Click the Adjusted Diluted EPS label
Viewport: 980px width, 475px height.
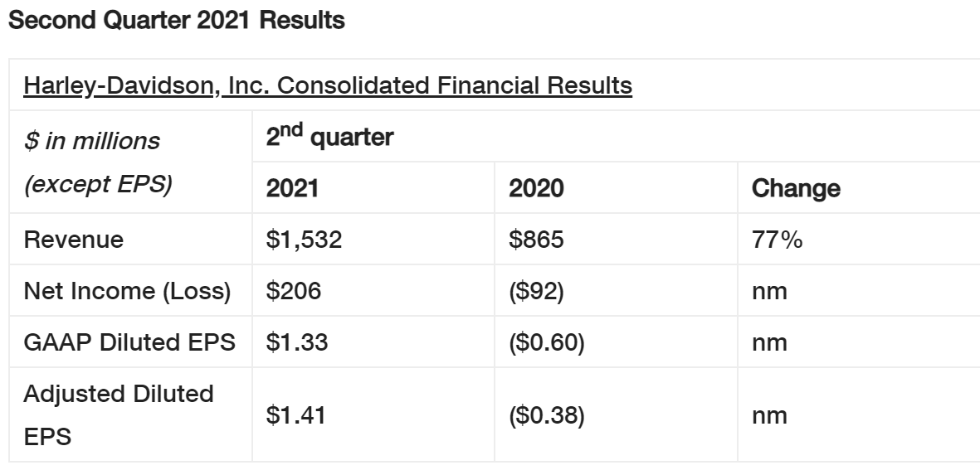(119, 415)
